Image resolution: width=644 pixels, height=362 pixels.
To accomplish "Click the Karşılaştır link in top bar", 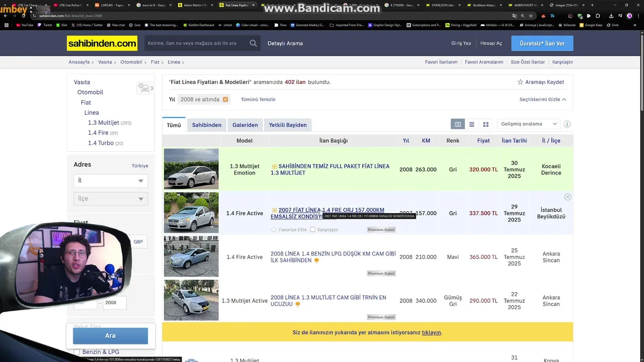I will click(x=562, y=62).
